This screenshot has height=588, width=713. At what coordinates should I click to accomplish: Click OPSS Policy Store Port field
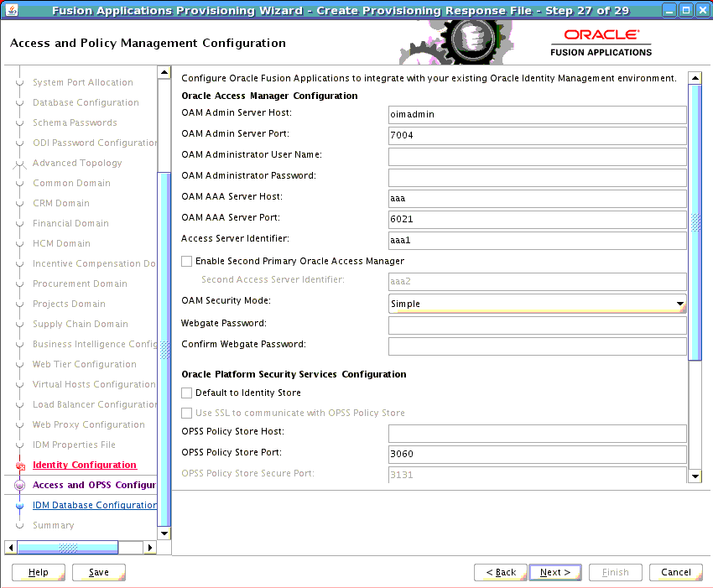click(538, 455)
